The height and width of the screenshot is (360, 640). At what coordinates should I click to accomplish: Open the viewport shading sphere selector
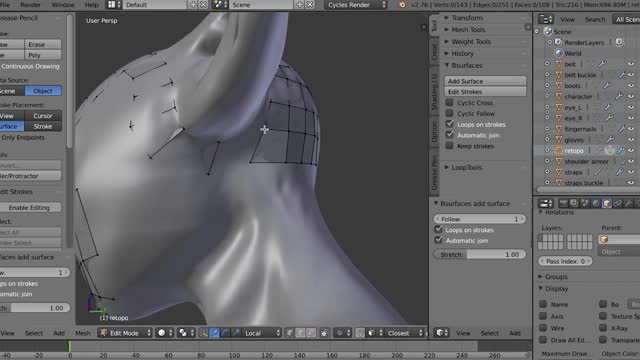165,333
